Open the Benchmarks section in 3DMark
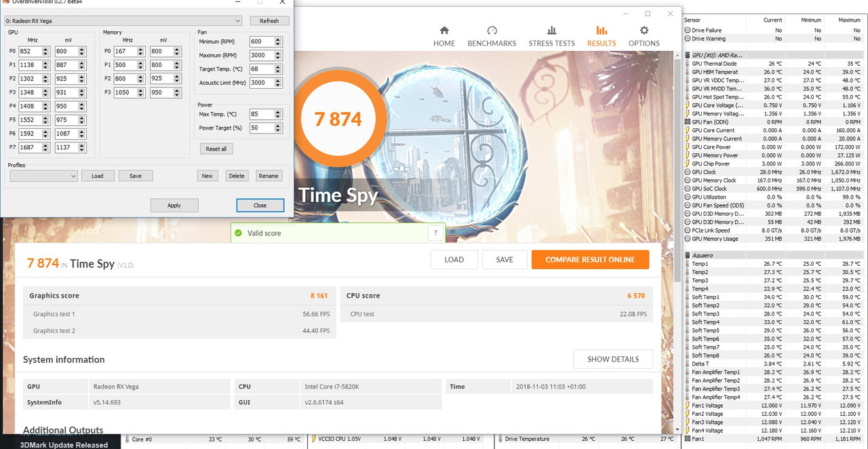 click(492, 37)
